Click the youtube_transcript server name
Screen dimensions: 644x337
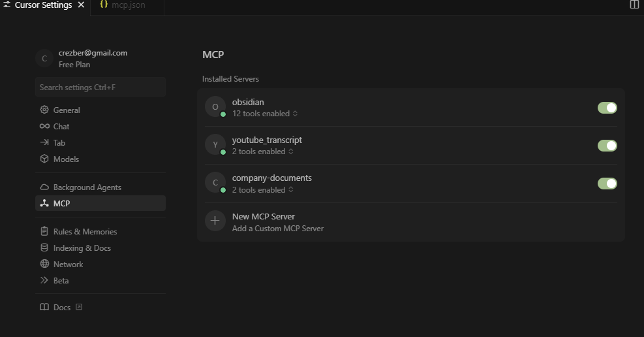[x=267, y=140]
